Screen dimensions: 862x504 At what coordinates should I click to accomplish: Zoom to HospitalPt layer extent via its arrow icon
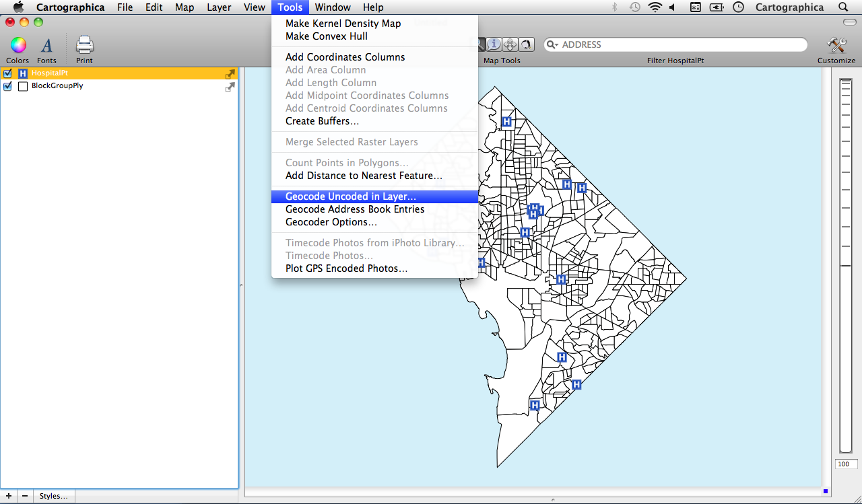230,74
